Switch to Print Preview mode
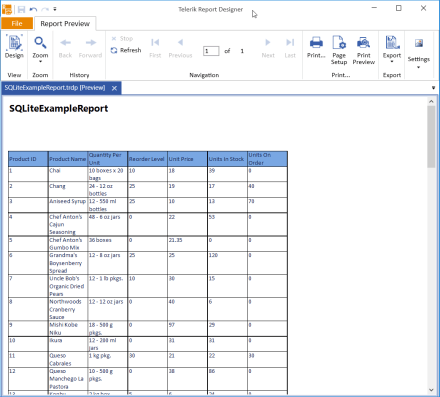The width and height of the screenshot is (440, 397). [x=364, y=50]
